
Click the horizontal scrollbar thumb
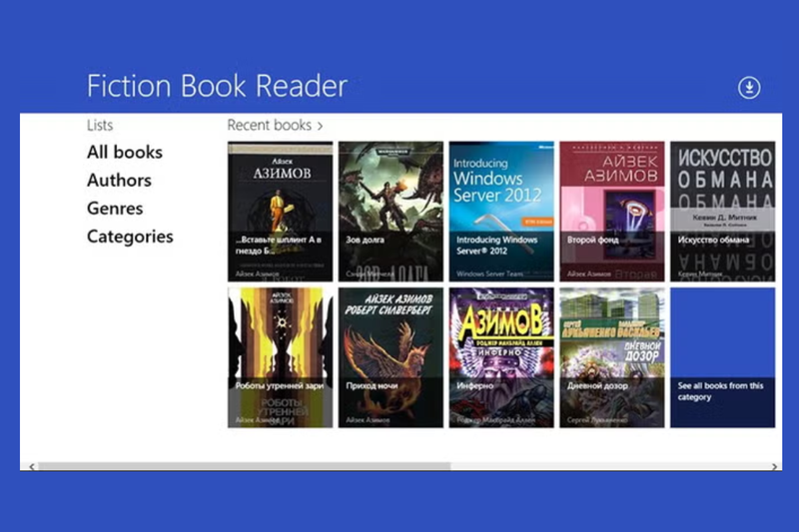244,466
